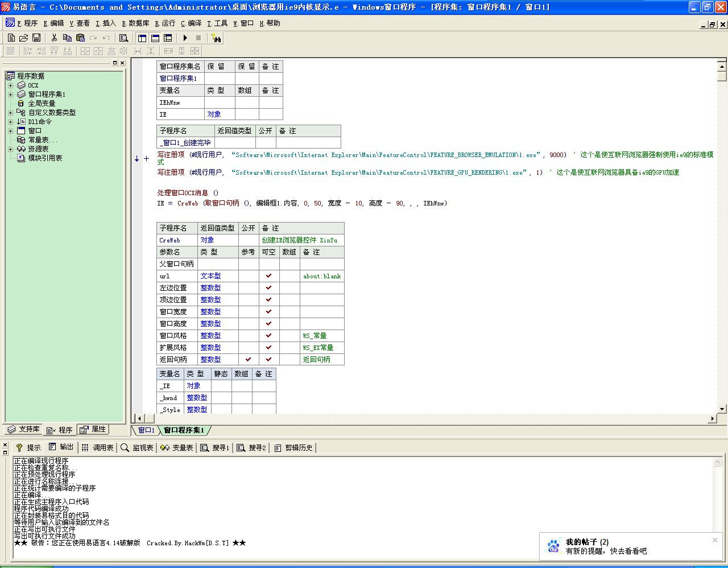Expand the 自定义数据类型 tree node
Image resolution: width=728 pixels, height=568 pixels.
coord(10,113)
